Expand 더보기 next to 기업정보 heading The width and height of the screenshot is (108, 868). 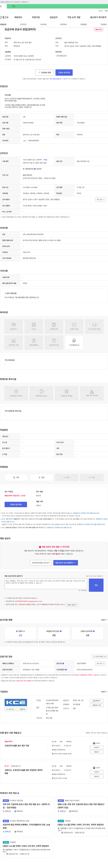point(104,692)
